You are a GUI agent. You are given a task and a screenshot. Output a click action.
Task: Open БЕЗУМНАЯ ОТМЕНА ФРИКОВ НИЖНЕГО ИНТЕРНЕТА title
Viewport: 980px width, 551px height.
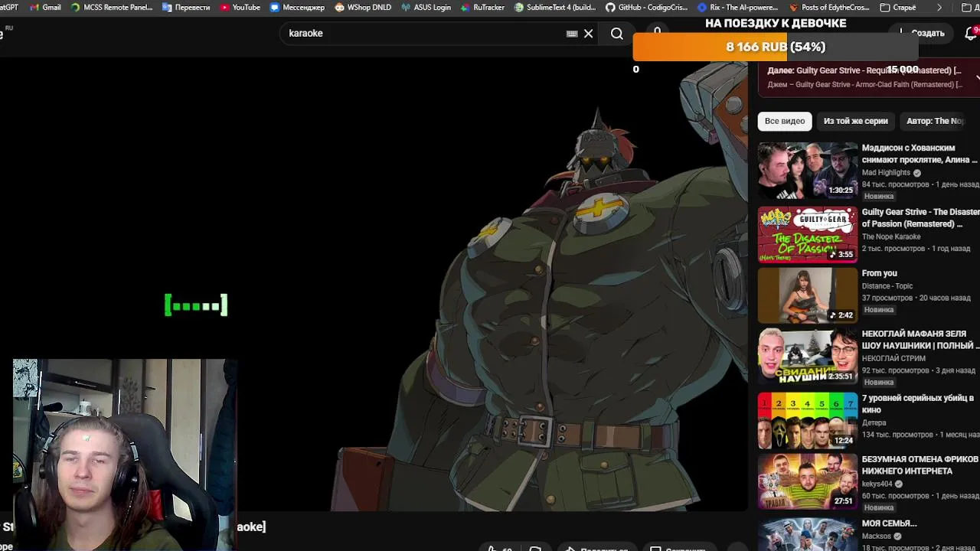(920, 465)
